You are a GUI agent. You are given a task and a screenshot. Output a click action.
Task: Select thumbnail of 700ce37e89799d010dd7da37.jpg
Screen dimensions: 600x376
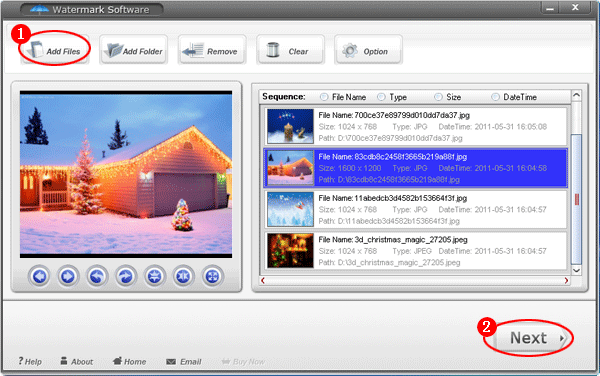coord(290,126)
